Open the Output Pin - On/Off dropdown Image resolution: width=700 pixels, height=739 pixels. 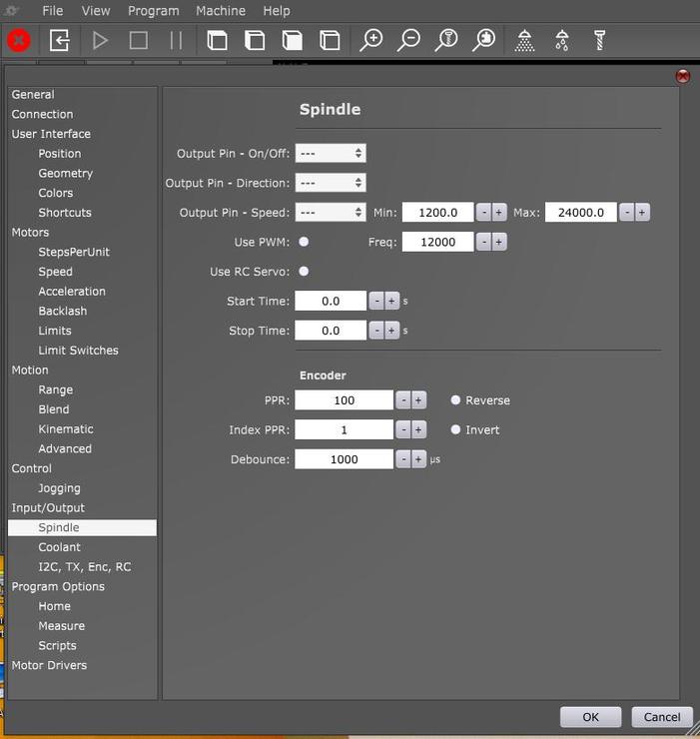(x=331, y=154)
